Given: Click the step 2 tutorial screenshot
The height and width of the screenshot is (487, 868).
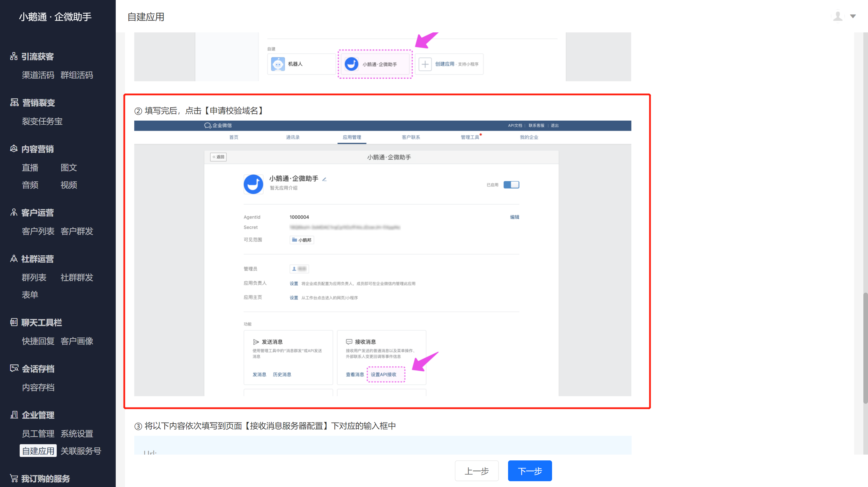Looking at the screenshot, I should pyautogui.click(x=382, y=258).
